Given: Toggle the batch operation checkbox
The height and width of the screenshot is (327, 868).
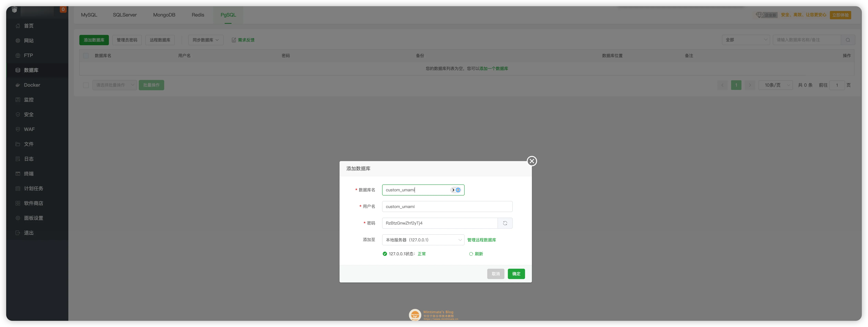Looking at the screenshot, I should [x=86, y=85].
